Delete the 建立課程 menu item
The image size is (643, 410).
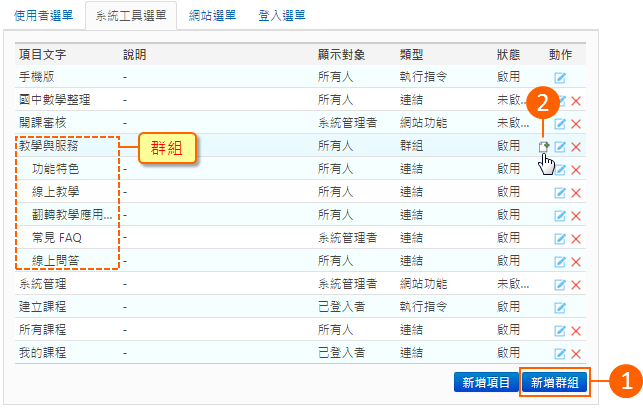tap(576, 308)
